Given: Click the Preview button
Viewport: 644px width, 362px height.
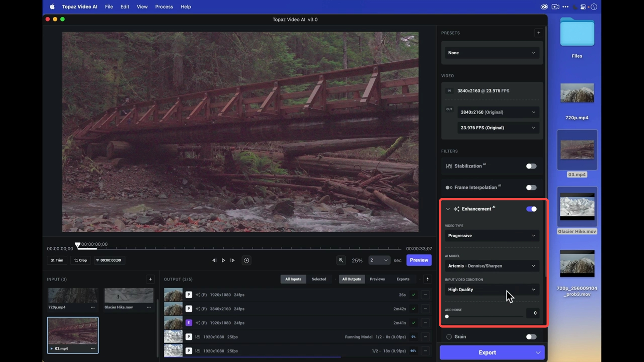Looking at the screenshot, I should 419,260.
